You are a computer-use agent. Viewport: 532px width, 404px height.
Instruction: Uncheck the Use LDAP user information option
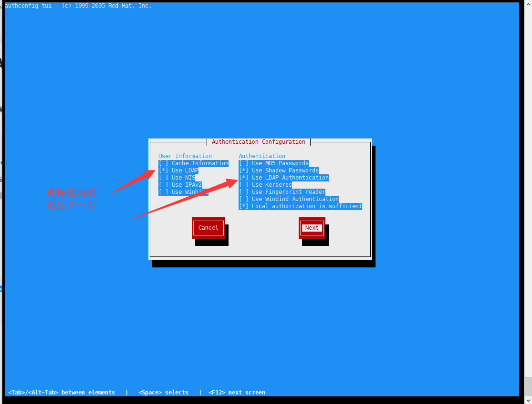click(178, 170)
